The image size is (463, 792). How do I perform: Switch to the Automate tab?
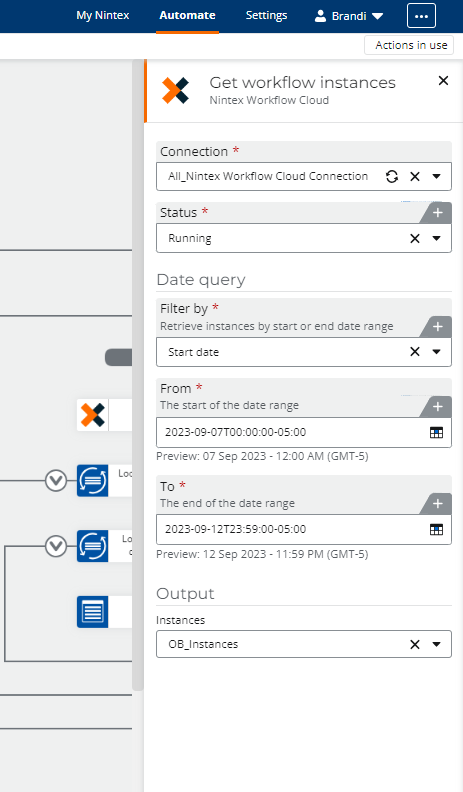click(187, 16)
